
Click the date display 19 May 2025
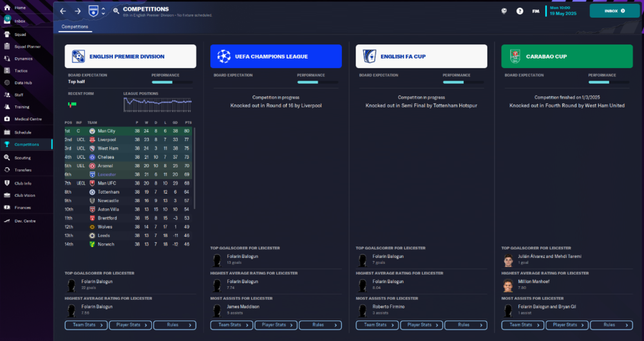click(x=563, y=14)
